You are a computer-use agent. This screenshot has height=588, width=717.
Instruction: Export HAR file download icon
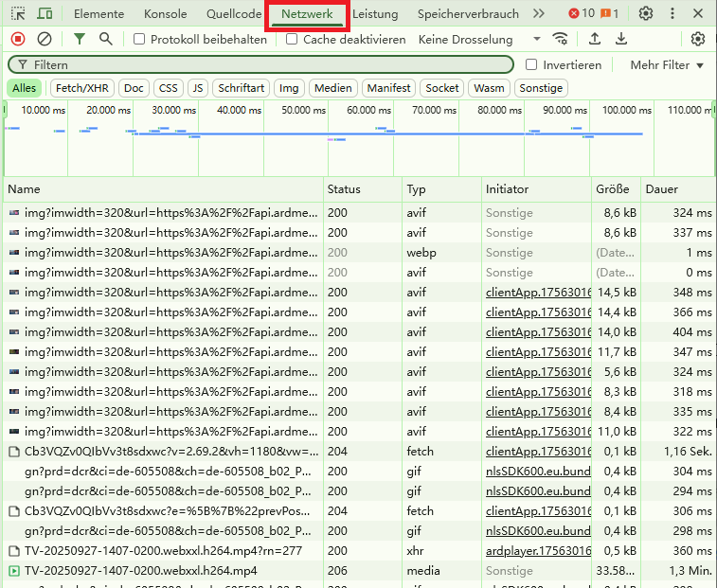[x=621, y=39]
